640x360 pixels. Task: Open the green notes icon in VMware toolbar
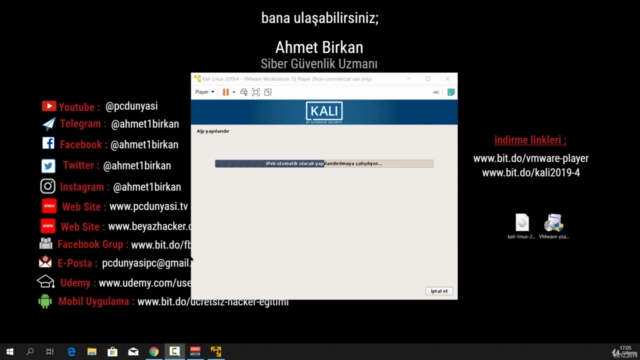451,92
